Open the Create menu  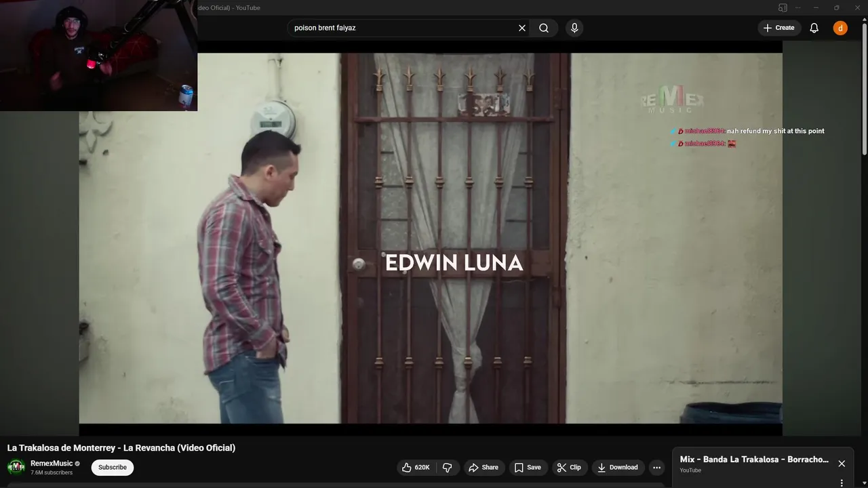779,28
